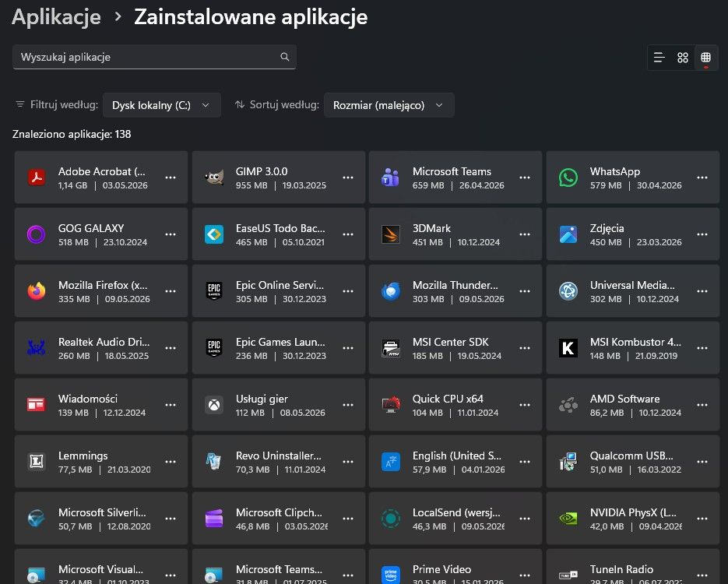728x584 pixels.
Task: Open more options for GOG GALAXY
Action: coord(171,234)
